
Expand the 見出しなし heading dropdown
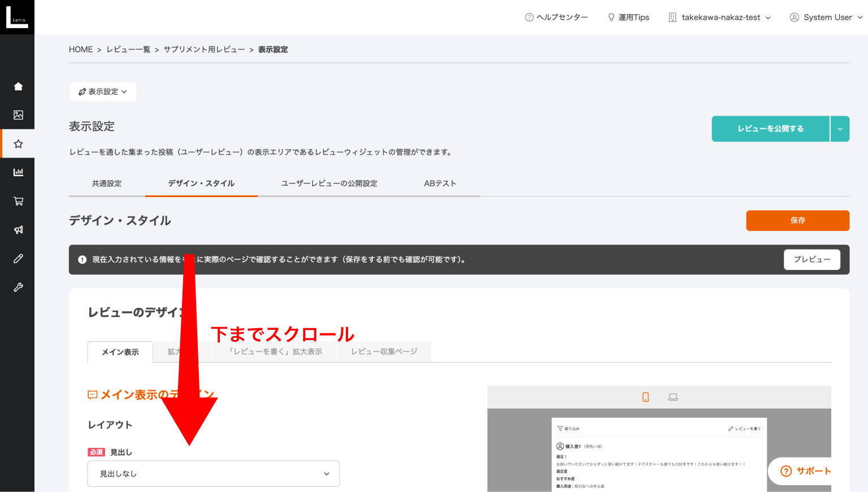[213, 474]
